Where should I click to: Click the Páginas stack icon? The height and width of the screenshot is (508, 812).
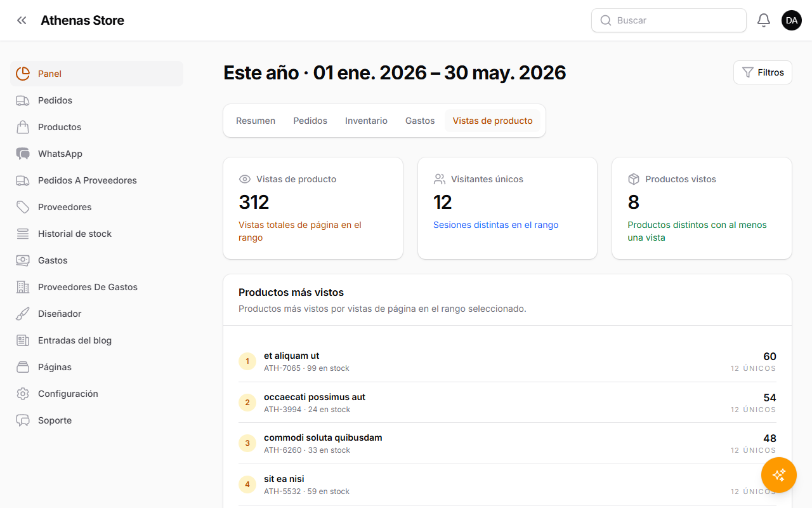(23, 367)
